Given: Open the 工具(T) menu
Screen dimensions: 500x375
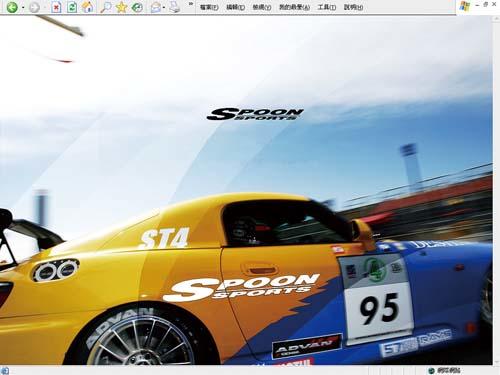Looking at the screenshot, I should tap(327, 7).
